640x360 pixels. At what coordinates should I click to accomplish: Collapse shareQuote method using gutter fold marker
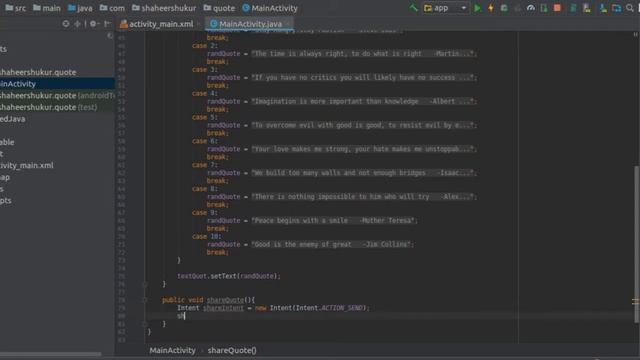144,300
